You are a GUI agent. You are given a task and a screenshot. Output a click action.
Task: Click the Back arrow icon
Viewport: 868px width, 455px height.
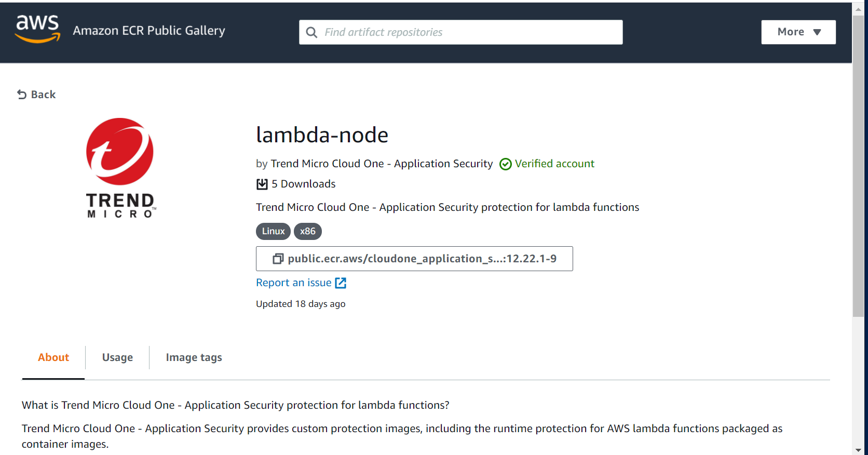coord(22,95)
